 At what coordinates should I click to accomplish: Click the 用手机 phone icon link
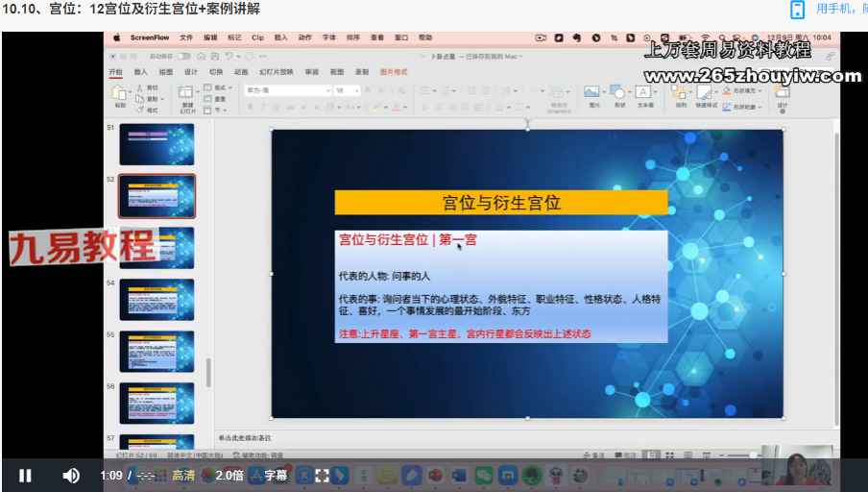(797, 10)
